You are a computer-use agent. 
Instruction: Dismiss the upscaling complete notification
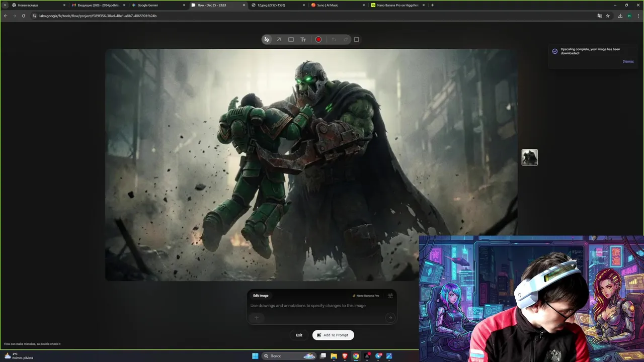pyautogui.click(x=628, y=61)
